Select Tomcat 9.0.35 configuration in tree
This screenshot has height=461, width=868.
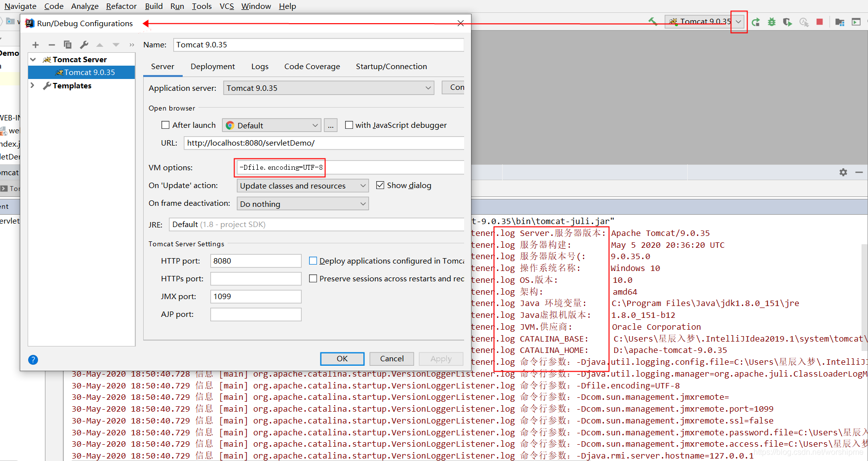(81, 72)
